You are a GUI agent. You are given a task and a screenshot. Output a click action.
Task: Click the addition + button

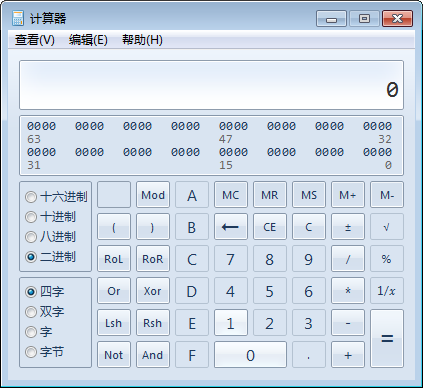[348, 355]
